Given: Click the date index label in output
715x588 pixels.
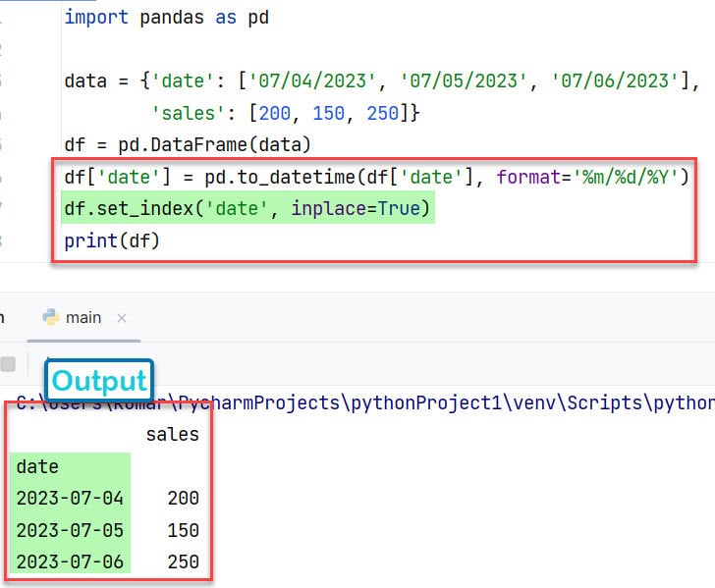Looking at the screenshot, I should (x=37, y=466).
